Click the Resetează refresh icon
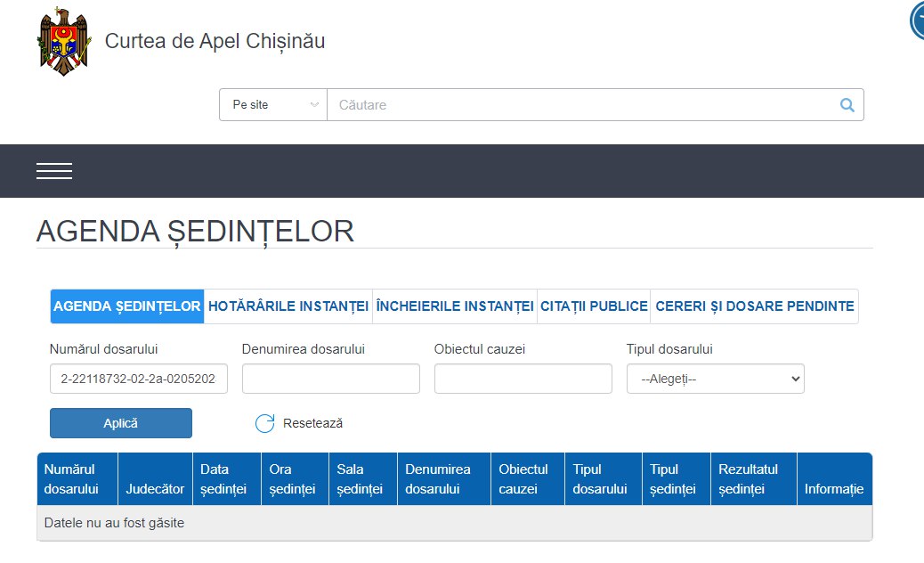This screenshot has width=924, height=563. [264, 423]
